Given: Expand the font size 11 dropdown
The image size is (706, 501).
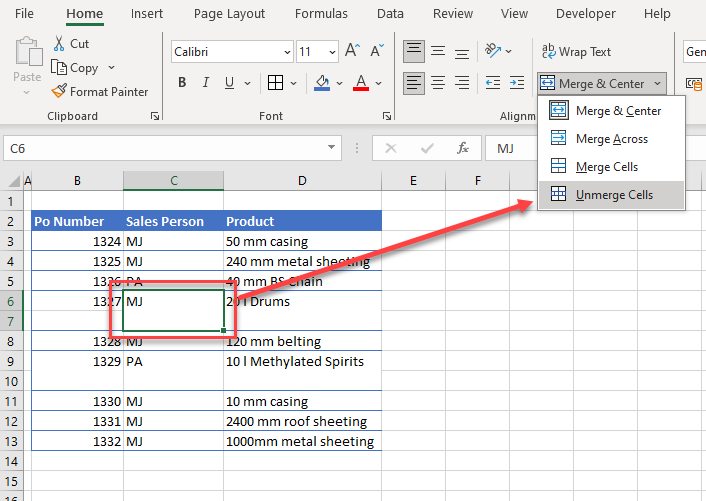Looking at the screenshot, I should (331, 51).
